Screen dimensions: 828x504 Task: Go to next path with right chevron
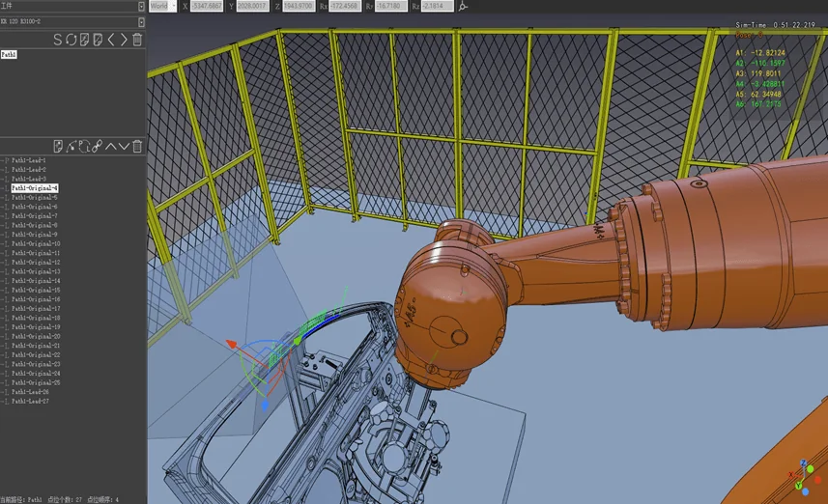[124, 40]
